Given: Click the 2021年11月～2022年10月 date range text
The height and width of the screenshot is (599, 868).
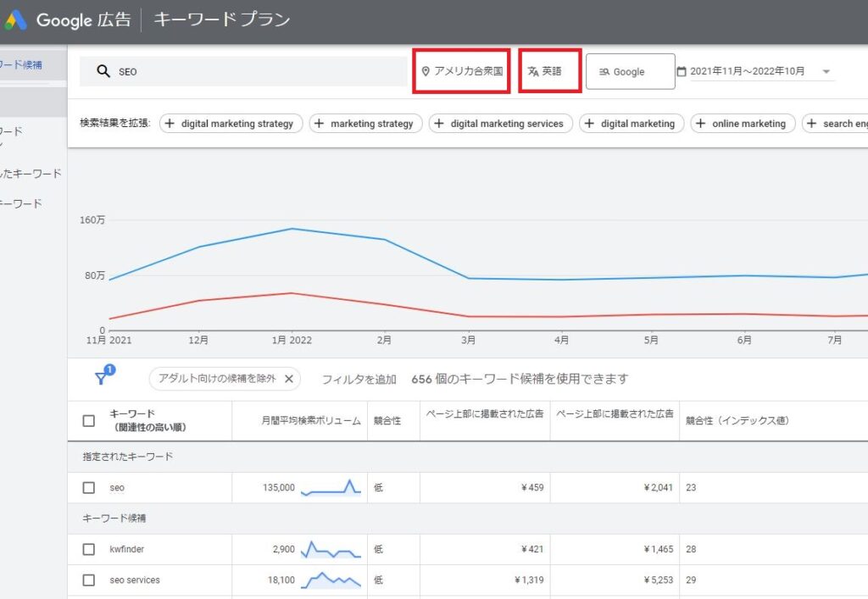Looking at the screenshot, I should click(748, 71).
